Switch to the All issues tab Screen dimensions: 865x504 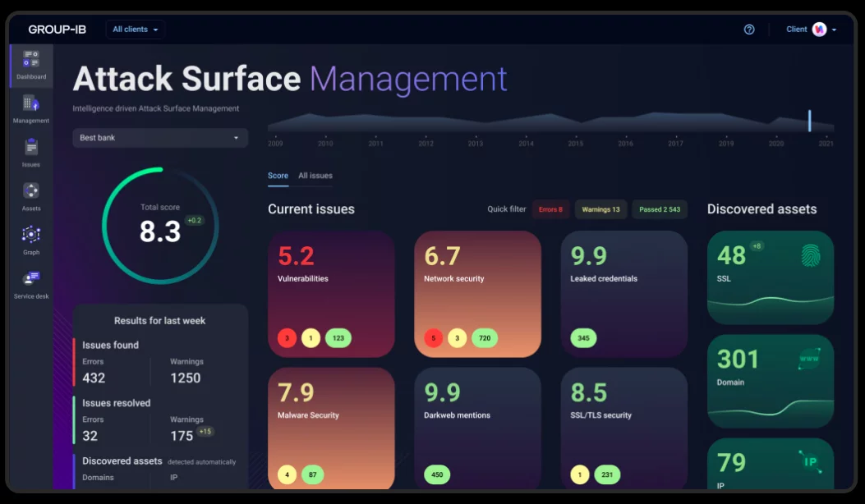tap(315, 176)
